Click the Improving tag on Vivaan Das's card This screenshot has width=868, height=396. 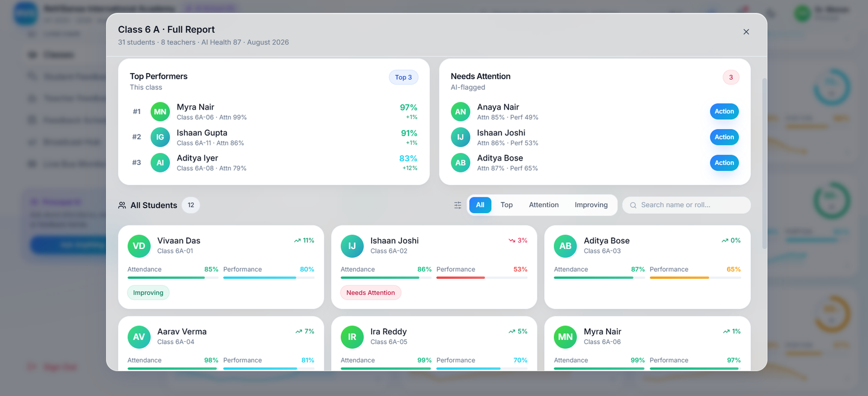click(x=148, y=293)
